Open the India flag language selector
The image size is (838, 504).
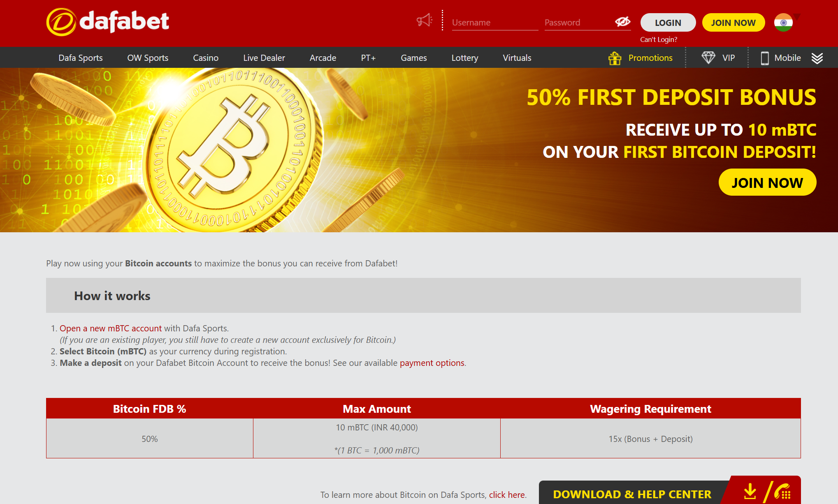click(x=784, y=22)
